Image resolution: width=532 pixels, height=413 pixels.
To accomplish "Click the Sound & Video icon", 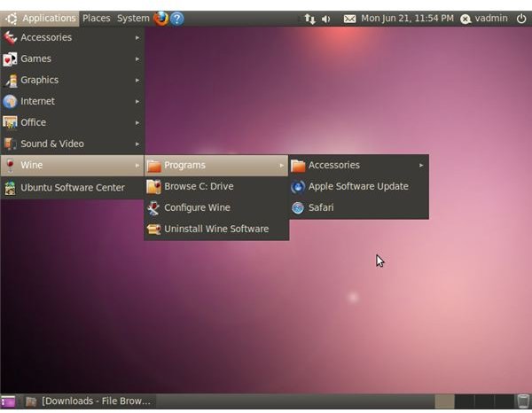I will click(x=10, y=144).
